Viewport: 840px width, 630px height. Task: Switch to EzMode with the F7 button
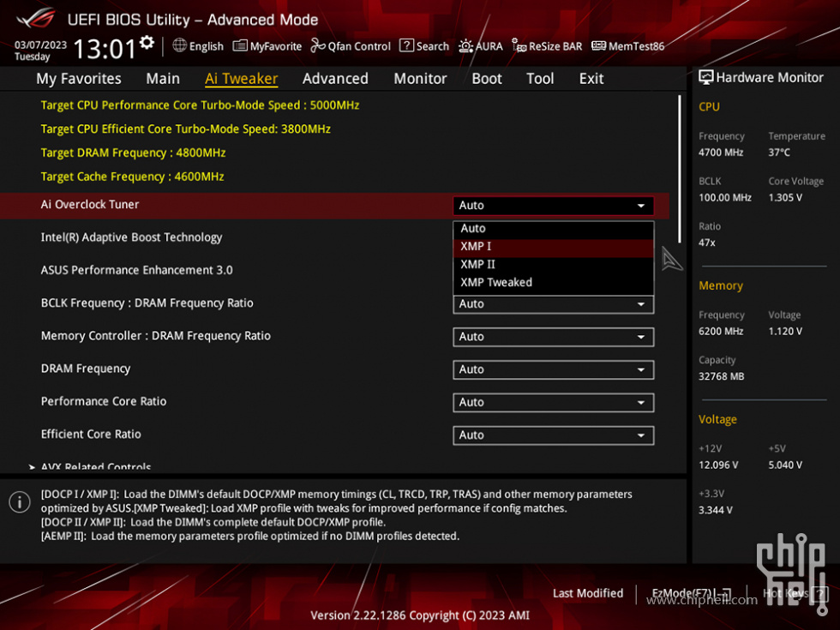click(691, 593)
